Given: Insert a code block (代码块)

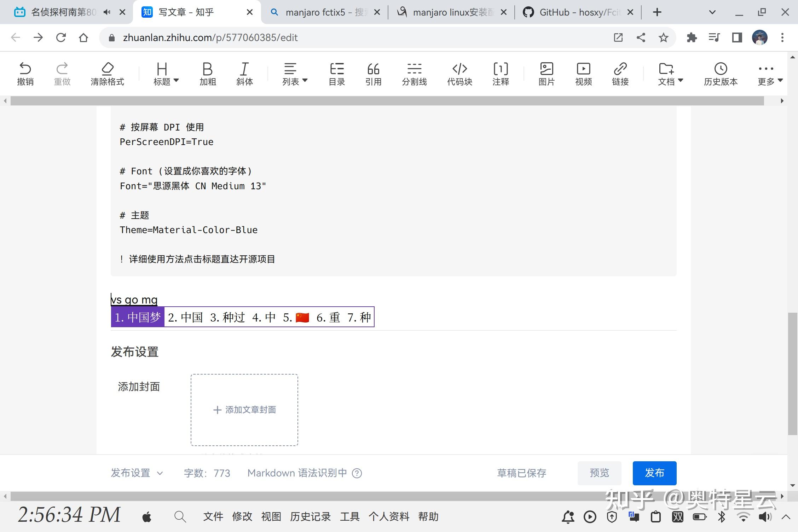Looking at the screenshot, I should point(459,74).
